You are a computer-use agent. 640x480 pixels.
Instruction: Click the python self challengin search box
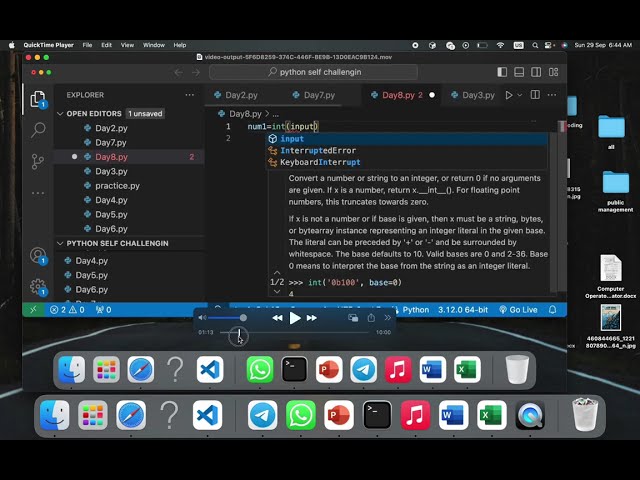click(314, 72)
